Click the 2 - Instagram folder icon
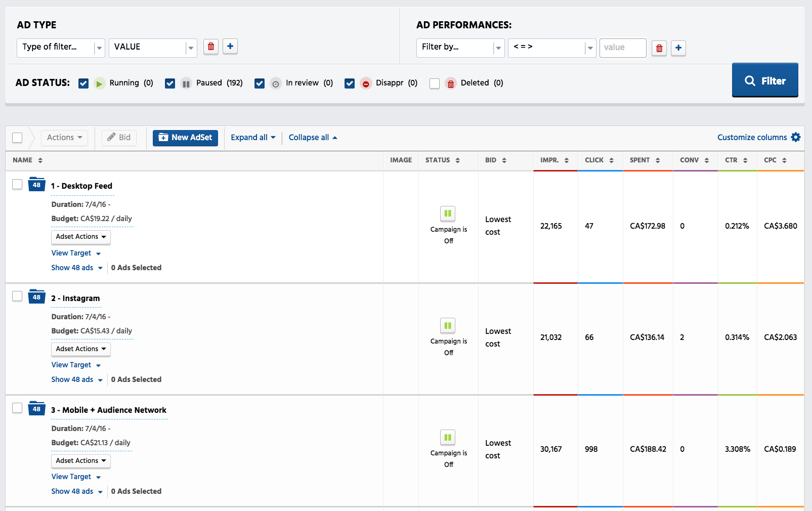812x511 pixels. [x=36, y=296]
